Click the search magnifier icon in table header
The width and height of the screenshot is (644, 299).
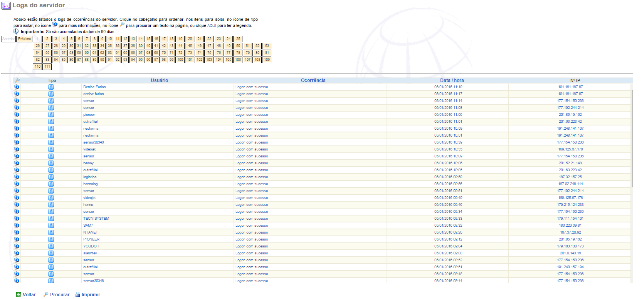coord(17,80)
